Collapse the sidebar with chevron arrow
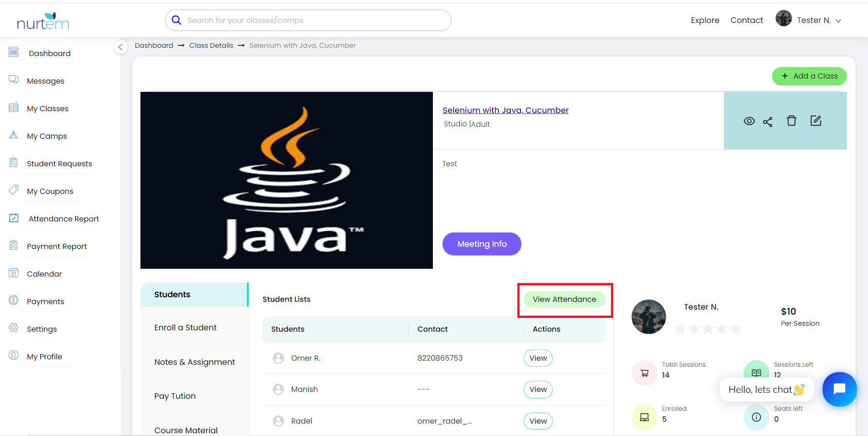The image size is (868, 436). point(120,47)
